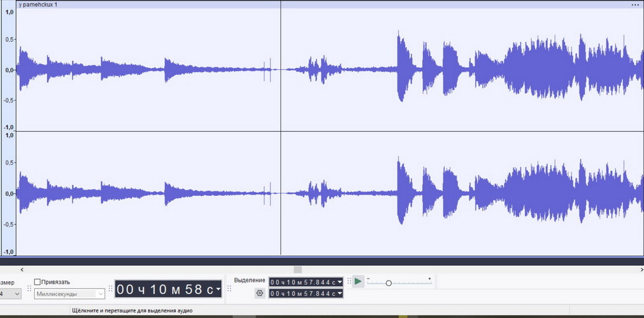Open the selection end time format dropdown

(x=340, y=293)
